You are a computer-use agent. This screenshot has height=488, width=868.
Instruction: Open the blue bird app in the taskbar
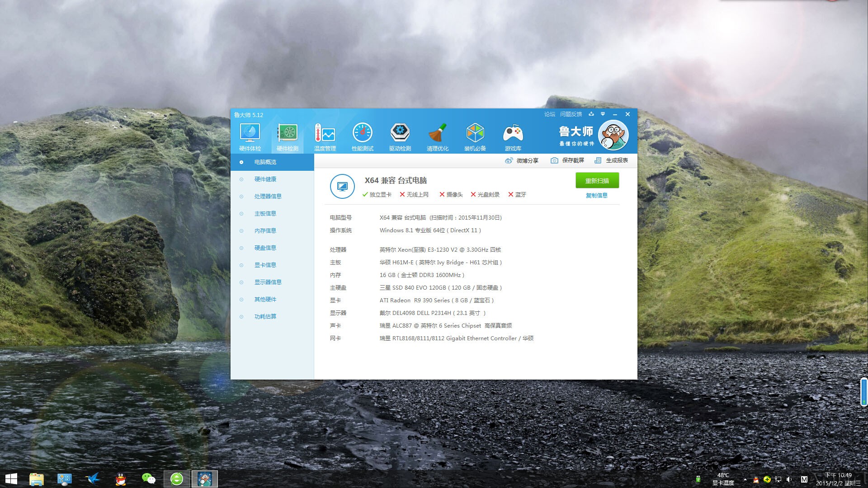(x=93, y=479)
